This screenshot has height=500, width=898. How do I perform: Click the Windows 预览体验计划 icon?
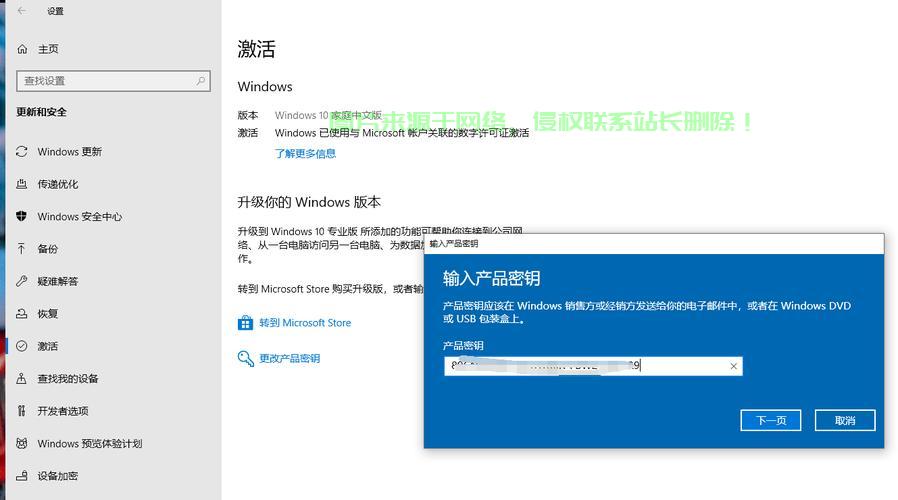click(x=22, y=443)
